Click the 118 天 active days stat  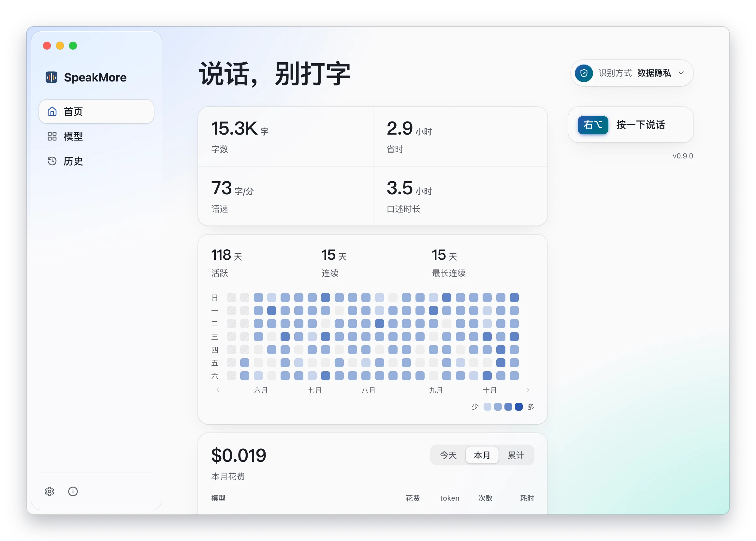(227, 255)
